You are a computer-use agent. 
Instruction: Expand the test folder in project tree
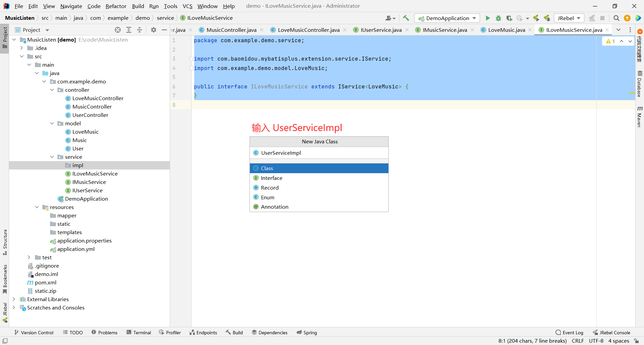(29, 257)
